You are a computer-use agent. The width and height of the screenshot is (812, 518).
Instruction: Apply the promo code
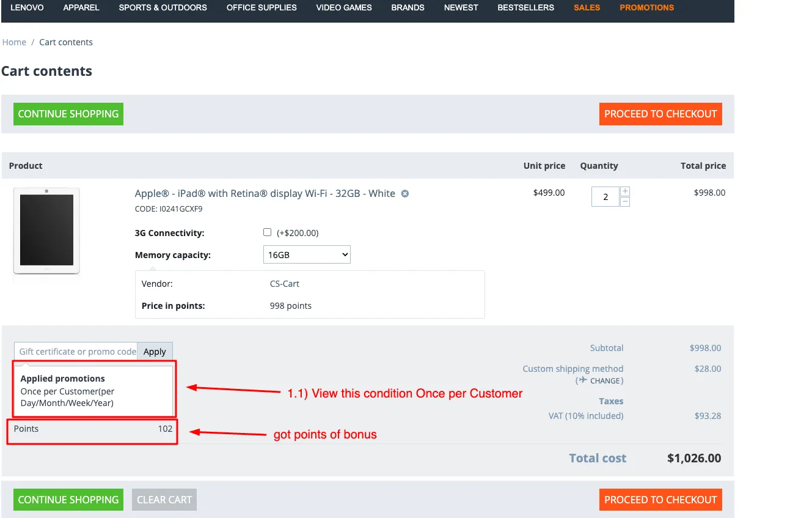tap(155, 352)
